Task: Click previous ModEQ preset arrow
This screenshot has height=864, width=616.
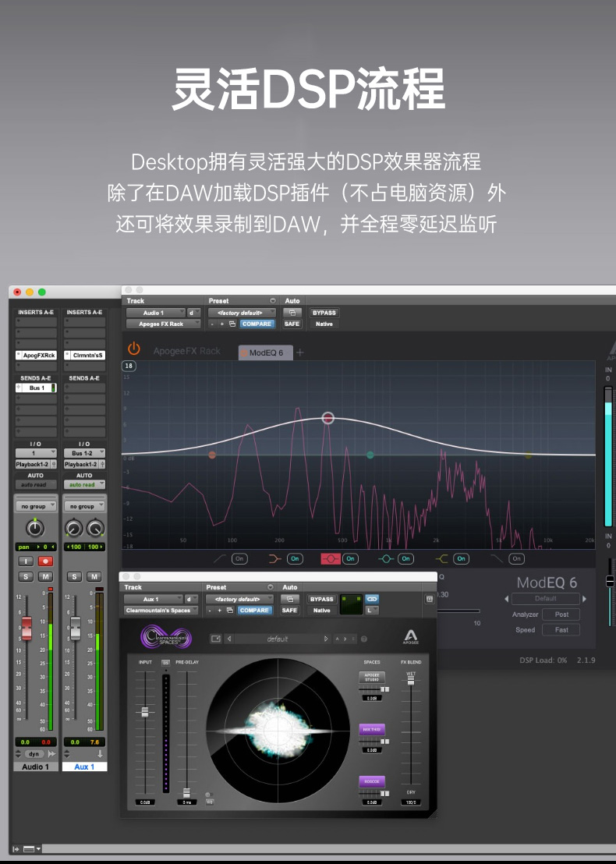Action: click(x=506, y=599)
